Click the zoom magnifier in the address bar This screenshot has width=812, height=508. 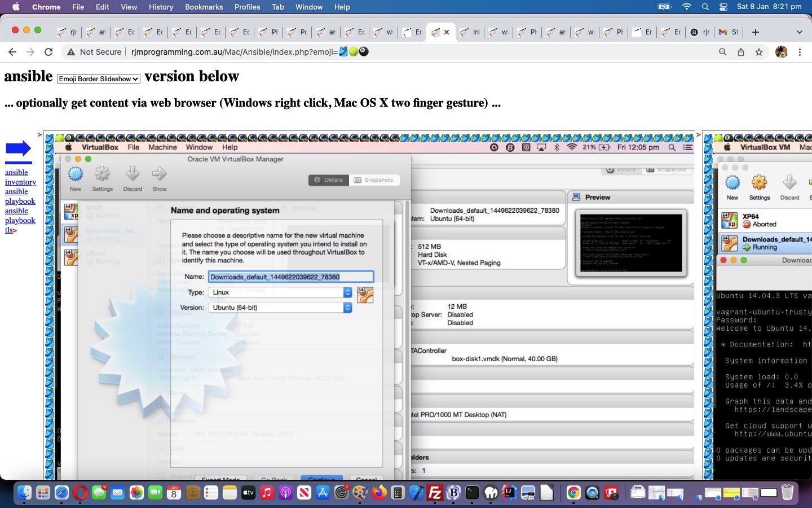722,52
